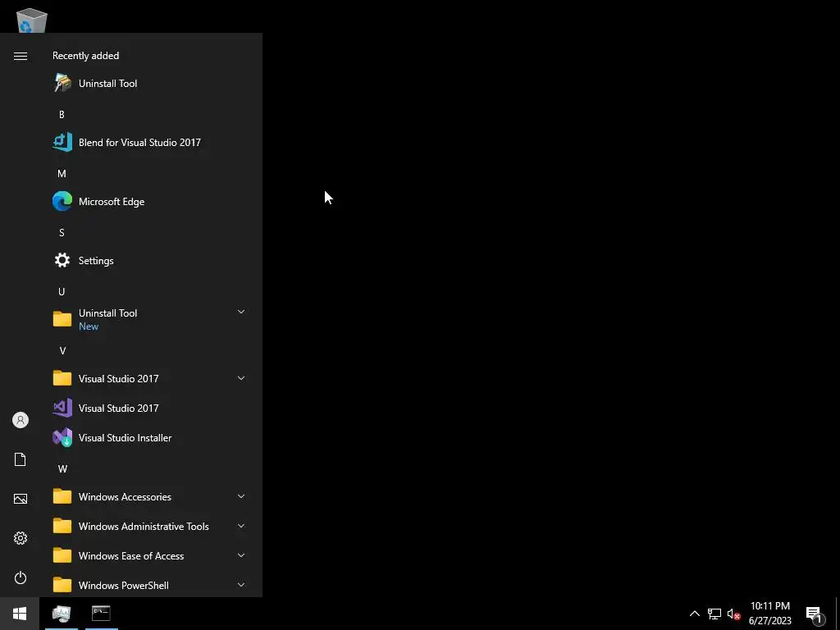Click the letter U section header
The height and width of the screenshot is (630, 840).
tap(62, 292)
